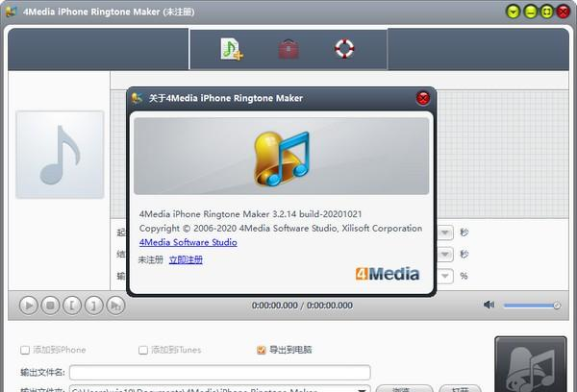Click the app icon in the main title bar
The image size is (577, 392).
[12, 12]
